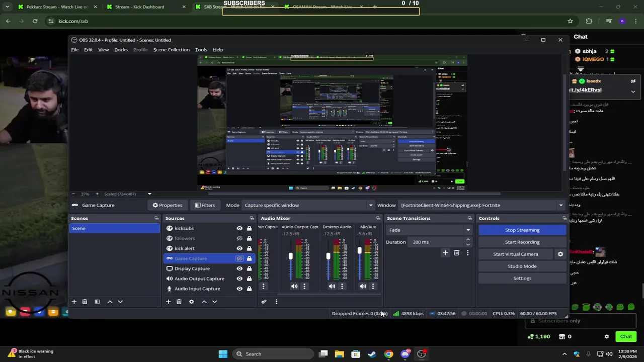Hide the Audio Input Capture source eye
This screenshot has width=644, height=362.
[239, 289]
